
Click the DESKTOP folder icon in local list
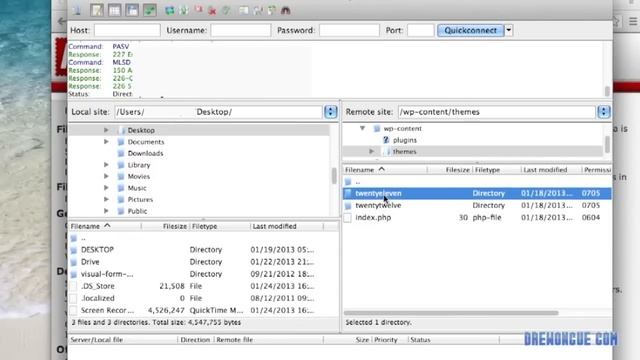click(x=73, y=250)
